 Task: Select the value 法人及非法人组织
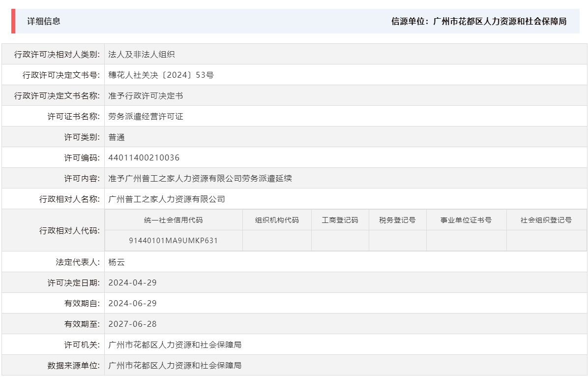coord(142,55)
